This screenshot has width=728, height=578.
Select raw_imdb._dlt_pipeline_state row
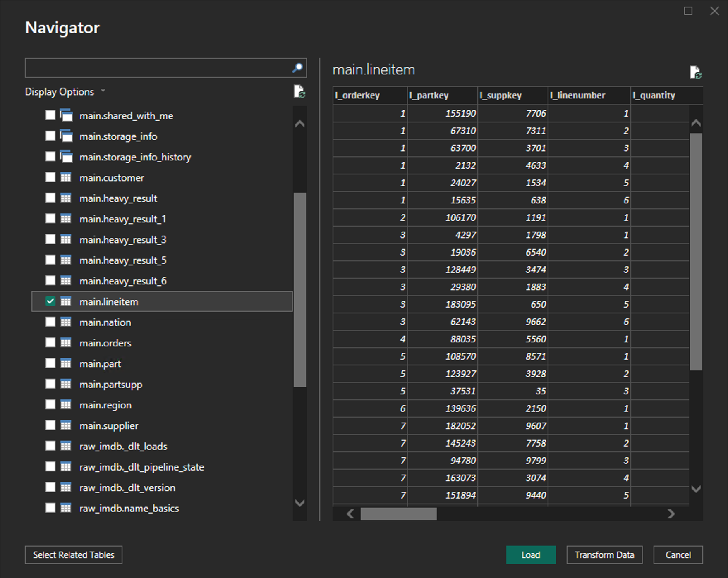(162, 467)
